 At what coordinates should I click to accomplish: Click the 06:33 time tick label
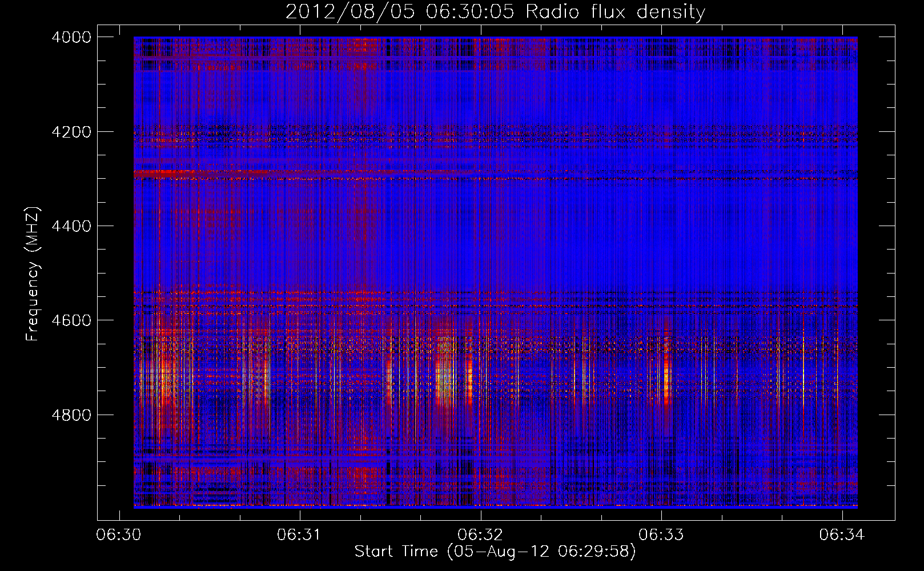coord(661,534)
